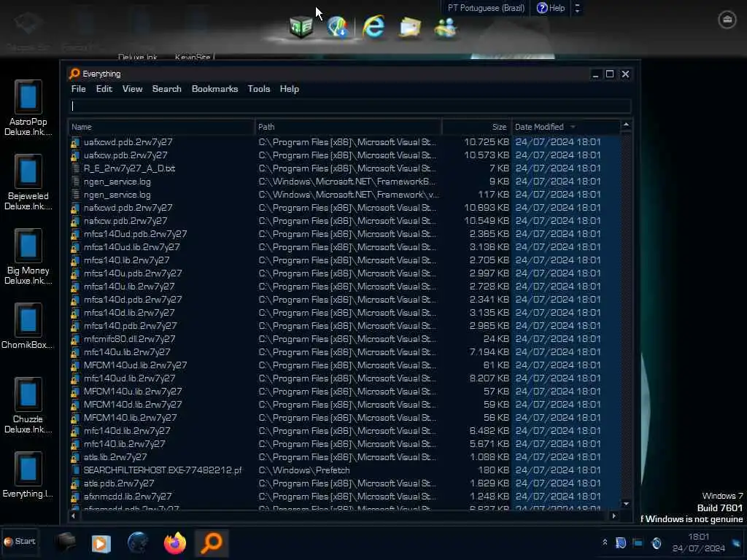747x560 pixels.
Task: Open language bar options arrow
Action: point(578,8)
